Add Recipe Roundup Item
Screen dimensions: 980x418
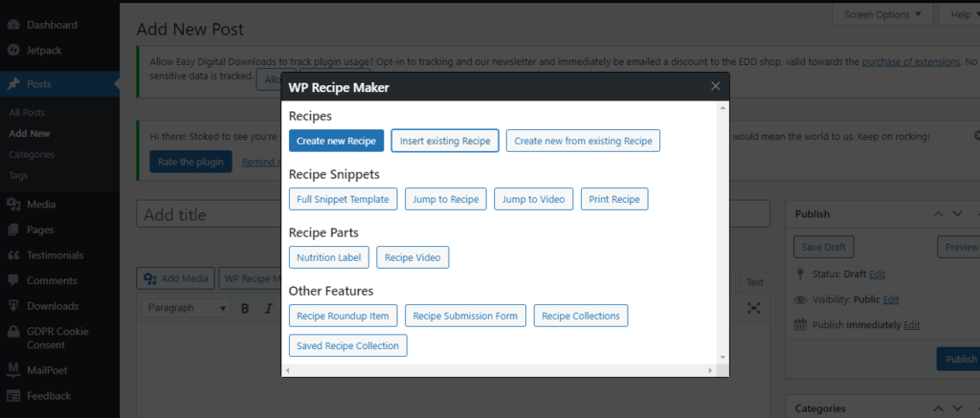[344, 316]
